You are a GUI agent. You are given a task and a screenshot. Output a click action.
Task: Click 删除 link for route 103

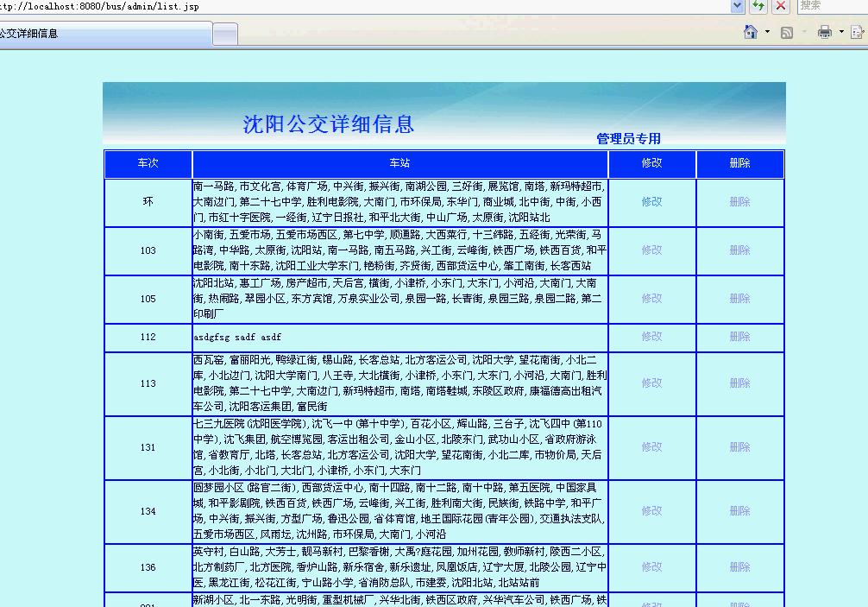coord(739,250)
